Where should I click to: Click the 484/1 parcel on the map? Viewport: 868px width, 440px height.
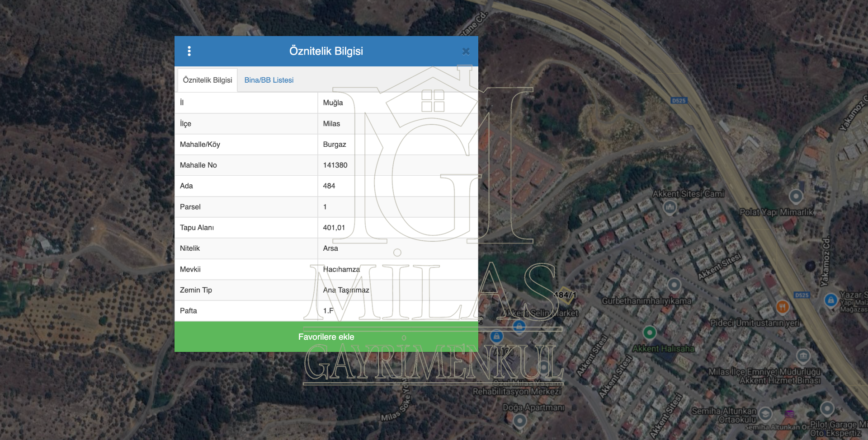(565, 295)
